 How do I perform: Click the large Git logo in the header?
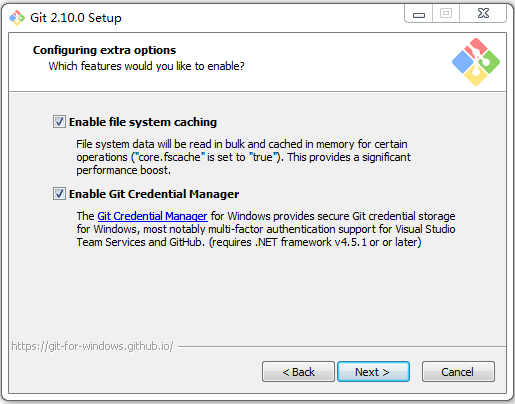pyautogui.click(x=476, y=62)
